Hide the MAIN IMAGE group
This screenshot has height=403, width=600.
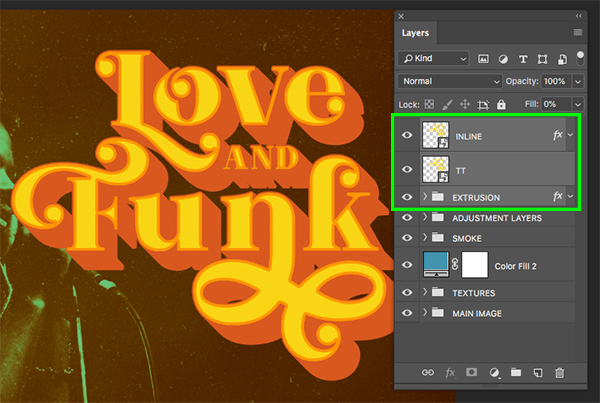[x=407, y=313]
